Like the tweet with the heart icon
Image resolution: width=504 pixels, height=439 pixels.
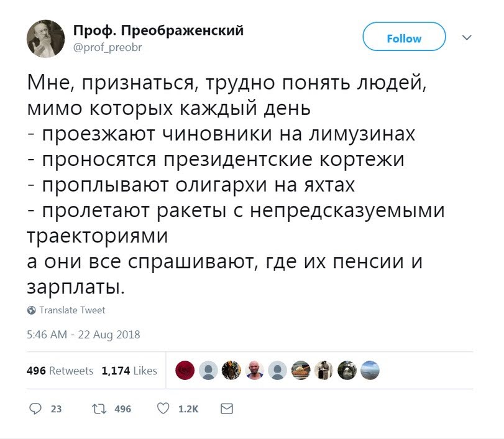pyautogui.click(x=163, y=409)
